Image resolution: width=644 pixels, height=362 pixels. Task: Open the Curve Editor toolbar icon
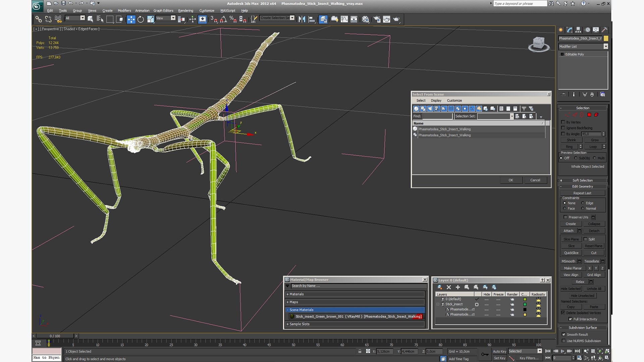(344, 19)
